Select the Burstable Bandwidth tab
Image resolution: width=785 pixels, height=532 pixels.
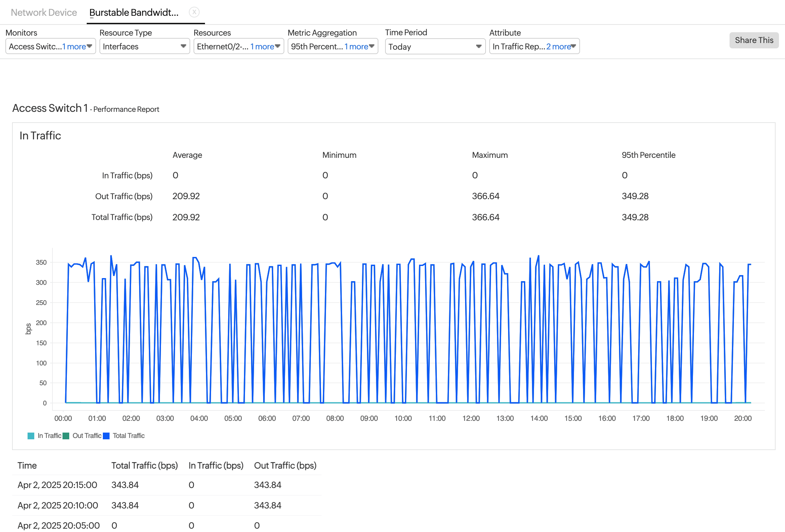134,12
